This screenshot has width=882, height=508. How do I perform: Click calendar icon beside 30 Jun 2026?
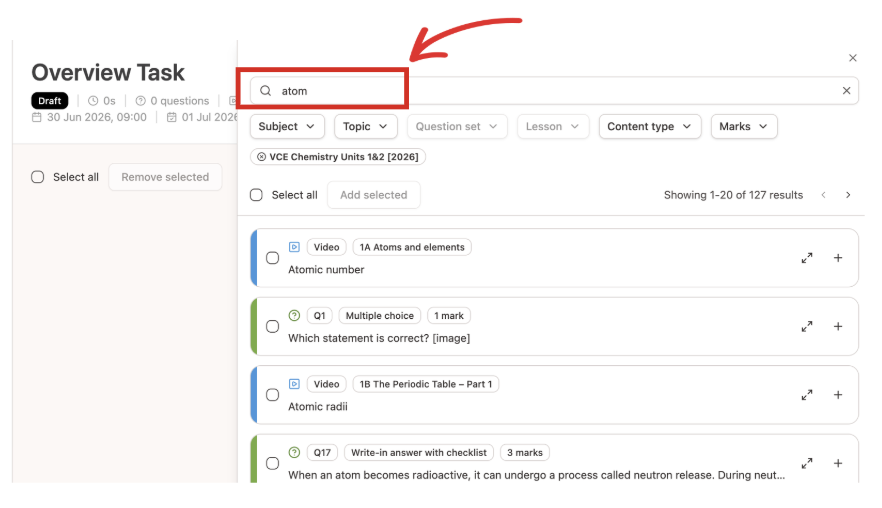pos(37,117)
